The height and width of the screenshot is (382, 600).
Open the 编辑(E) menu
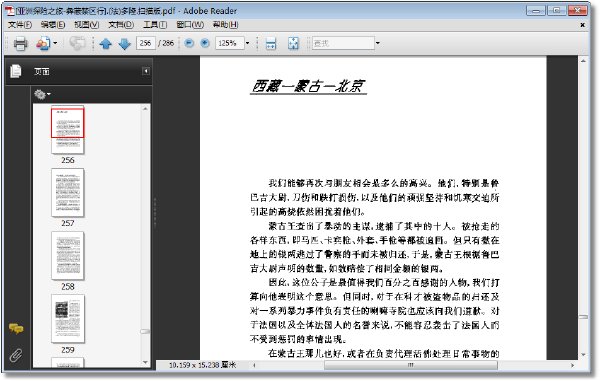point(53,25)
